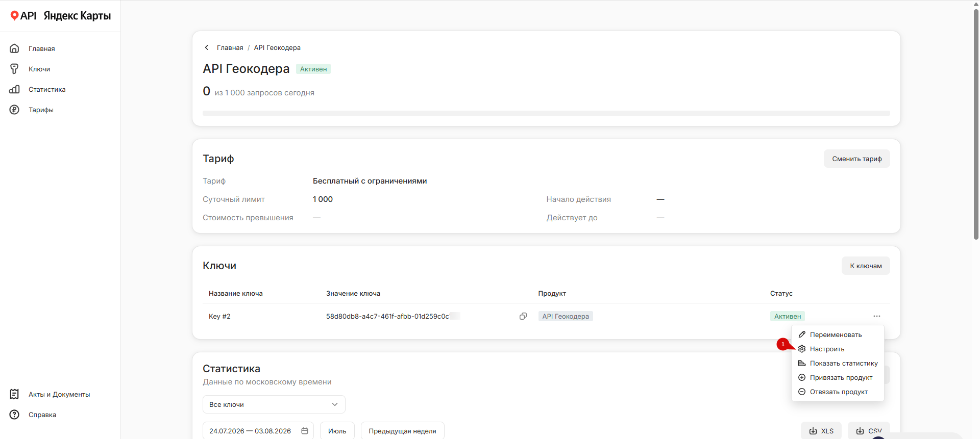Open Главная via the home icon
The image size is (980, 439).
tap(14, 48)
